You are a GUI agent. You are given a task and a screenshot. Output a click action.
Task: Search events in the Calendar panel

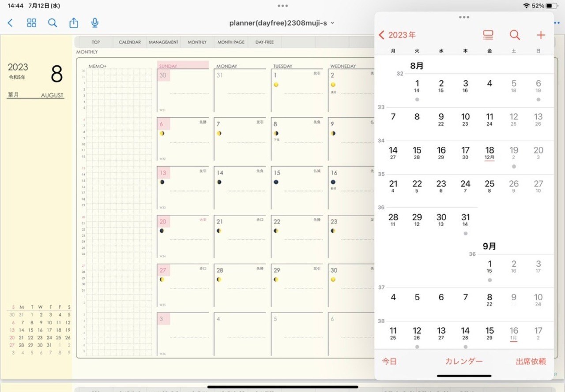click(x=514, y=35)
